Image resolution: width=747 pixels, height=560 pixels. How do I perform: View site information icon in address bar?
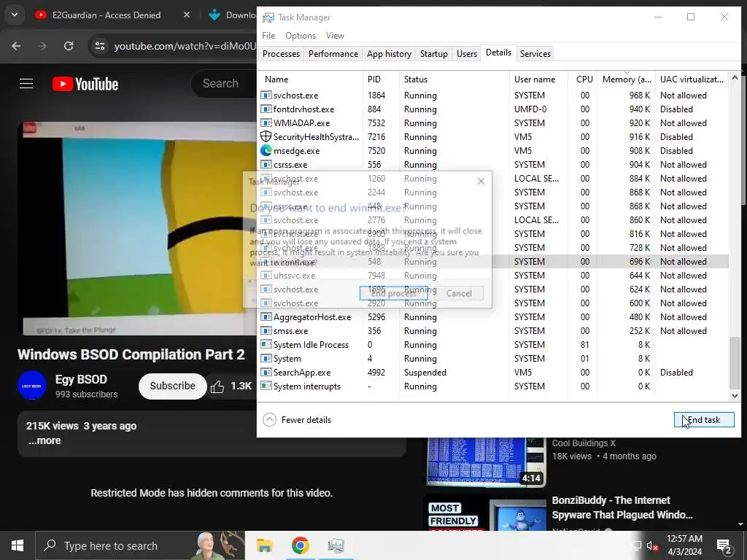point(99,46)
